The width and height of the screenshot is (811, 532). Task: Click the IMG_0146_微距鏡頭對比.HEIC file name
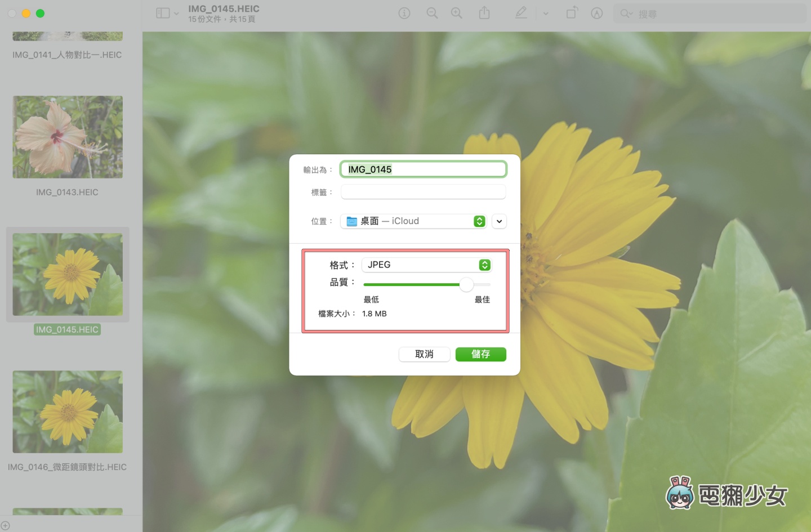(x=67, y=467)
